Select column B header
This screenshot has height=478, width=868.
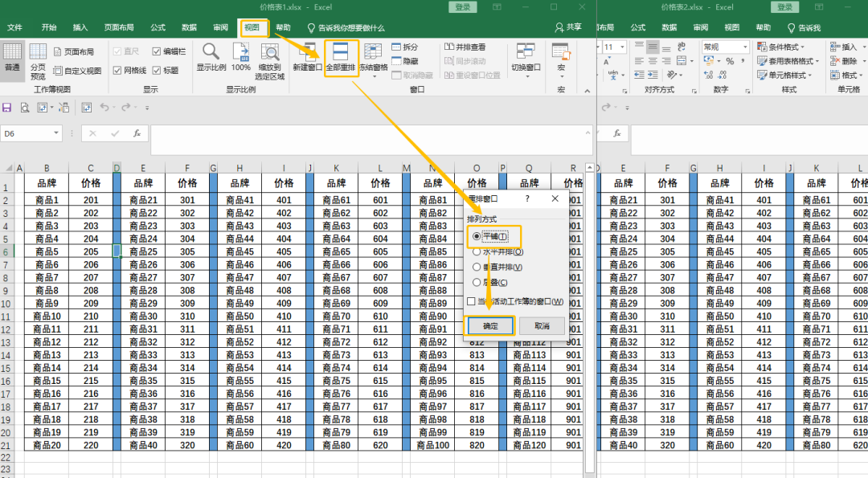(47, 168)
